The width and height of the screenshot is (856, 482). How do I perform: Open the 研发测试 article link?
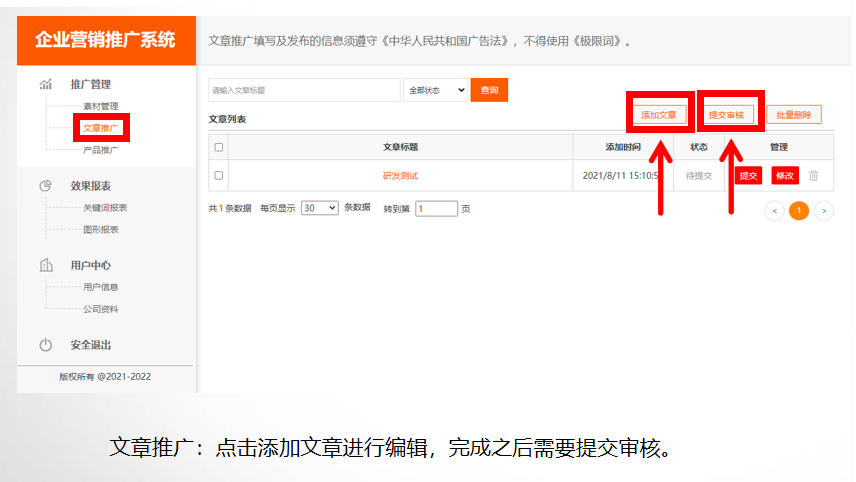point(400,176)
